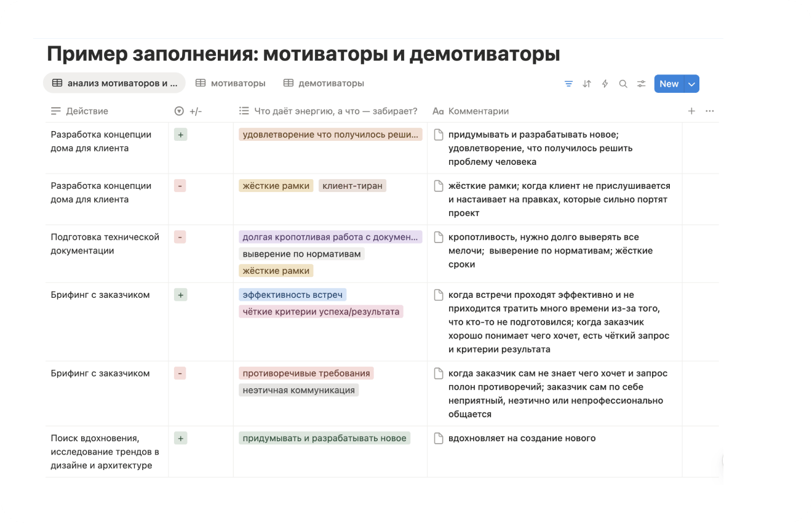Select '-' tag in 'противоречивые требования' row
Image resolution: width=812 pixels, height=523 pixels.
(180, 373)
